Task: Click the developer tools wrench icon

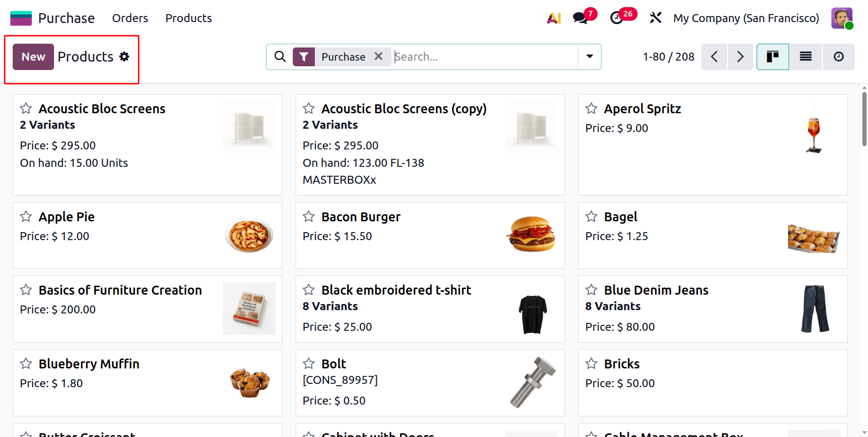Action: [x=655, y=18]
